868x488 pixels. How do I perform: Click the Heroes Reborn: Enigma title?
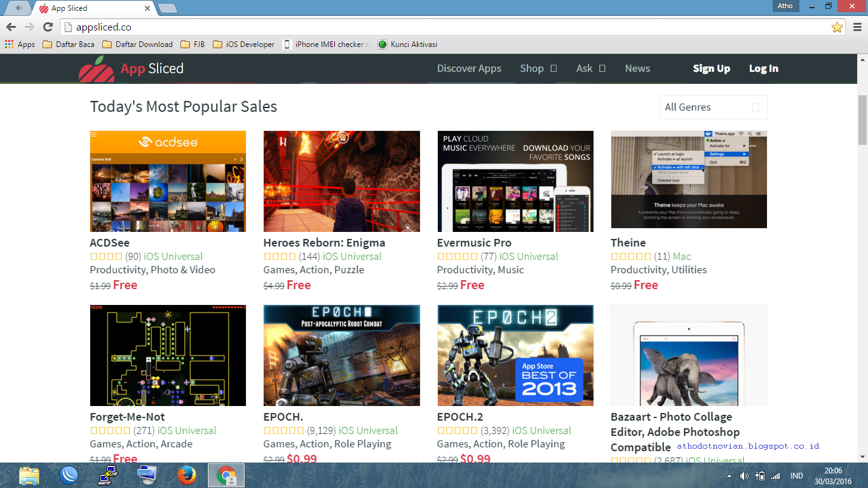[324, 243]
